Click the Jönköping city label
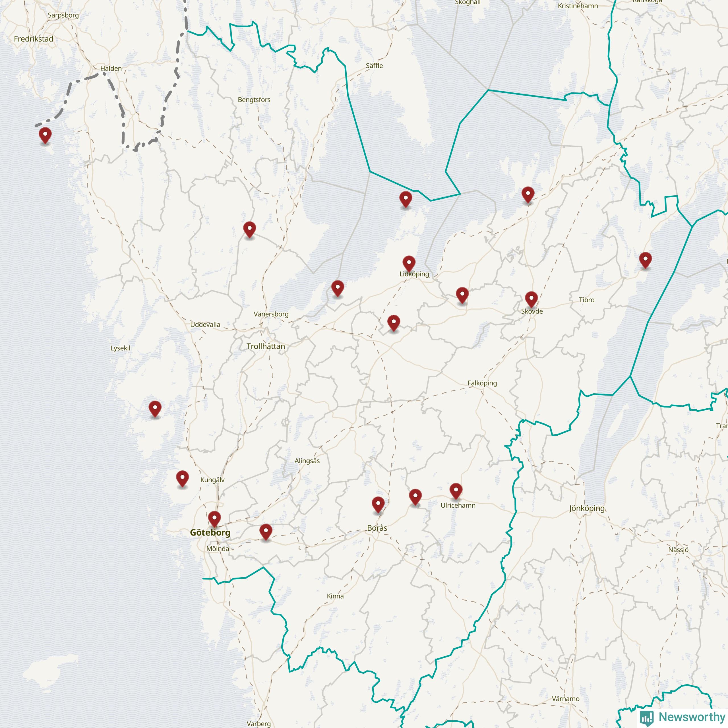Screen dimensions: 728x728 pyautogui.click(x=587, y=508)
